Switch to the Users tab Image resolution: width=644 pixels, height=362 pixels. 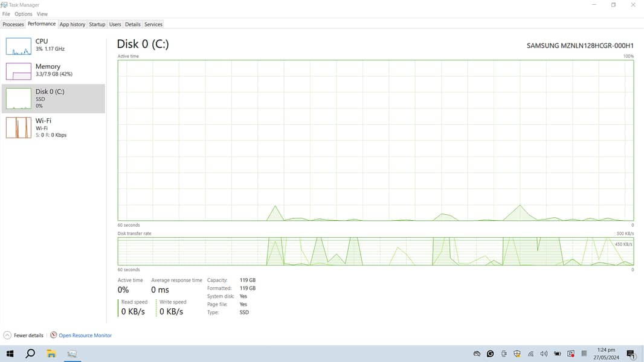pyautogui.click(x=115, y=25)
